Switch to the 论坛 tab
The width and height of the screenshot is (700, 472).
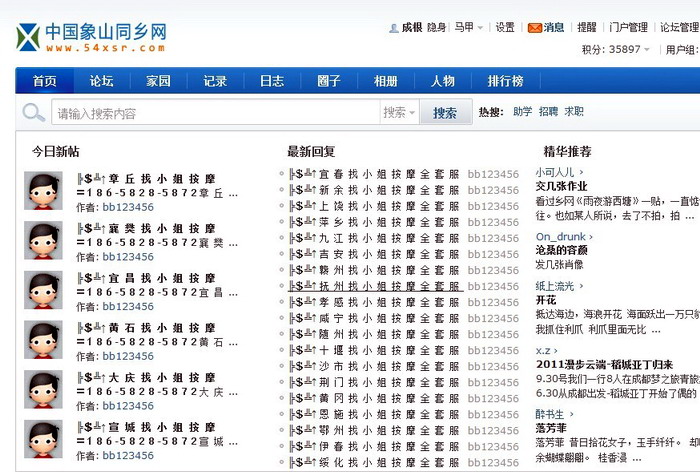coord(101,81)
